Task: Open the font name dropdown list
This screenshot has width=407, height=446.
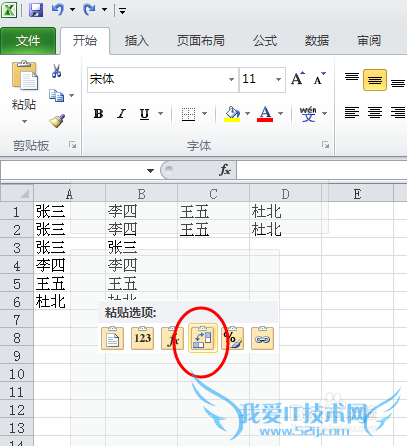Action: [x=231, y=80]
